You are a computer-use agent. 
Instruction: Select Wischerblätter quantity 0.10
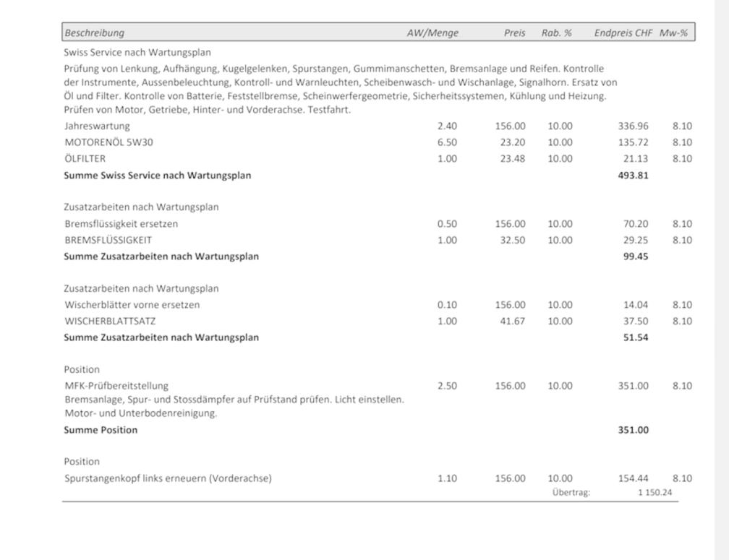click(x=447, y=305)
